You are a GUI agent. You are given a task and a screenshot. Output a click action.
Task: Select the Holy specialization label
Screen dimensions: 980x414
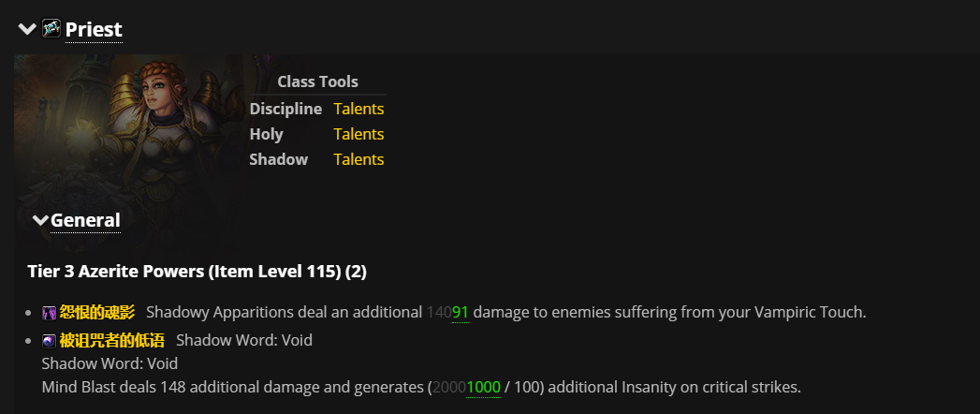click(x=266, y=134)
